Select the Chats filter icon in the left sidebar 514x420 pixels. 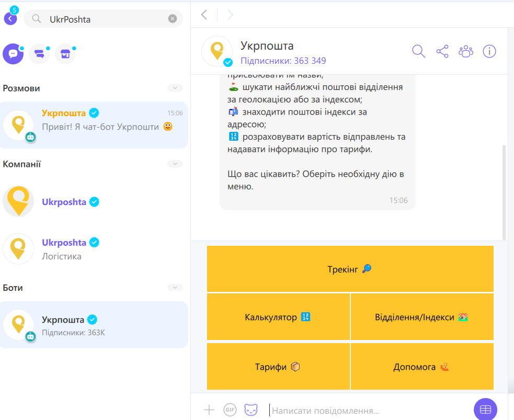[13, 54]
